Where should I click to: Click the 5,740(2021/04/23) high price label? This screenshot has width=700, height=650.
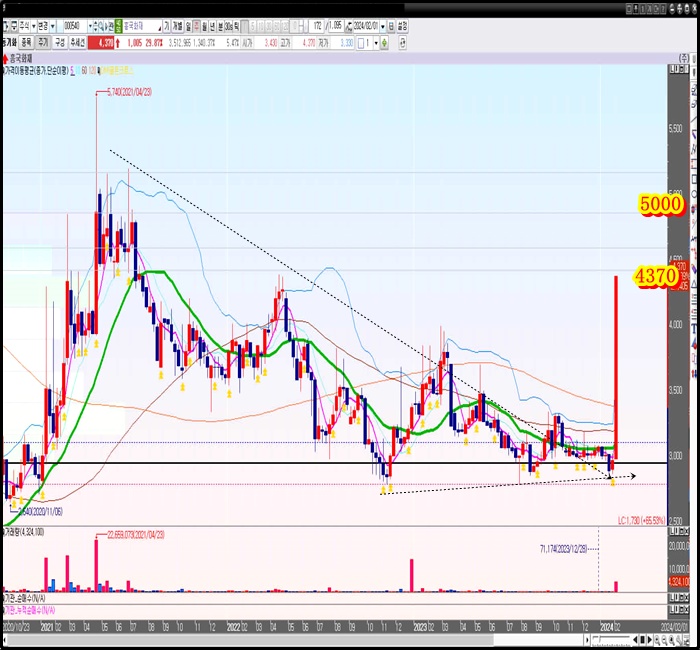click(x=130, y=92)
